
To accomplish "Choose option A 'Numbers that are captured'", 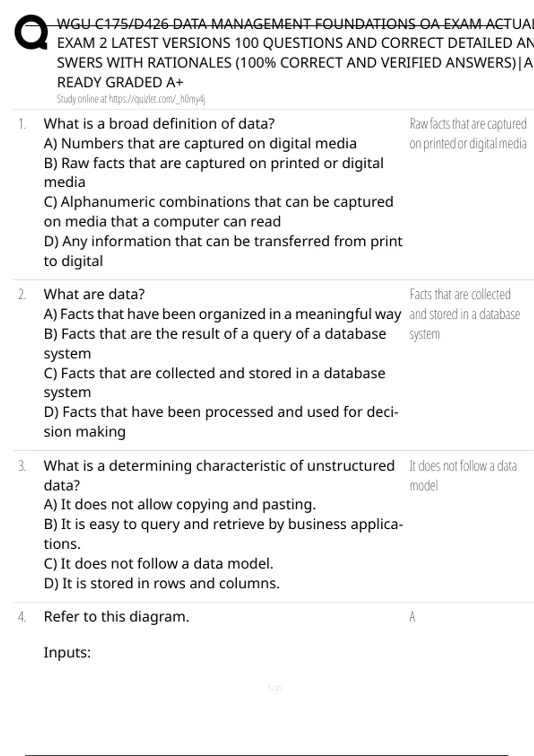I will click(200, 143).
